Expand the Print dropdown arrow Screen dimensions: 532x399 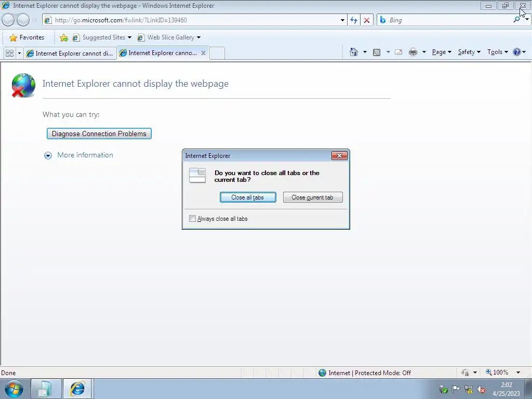point(424,52)
